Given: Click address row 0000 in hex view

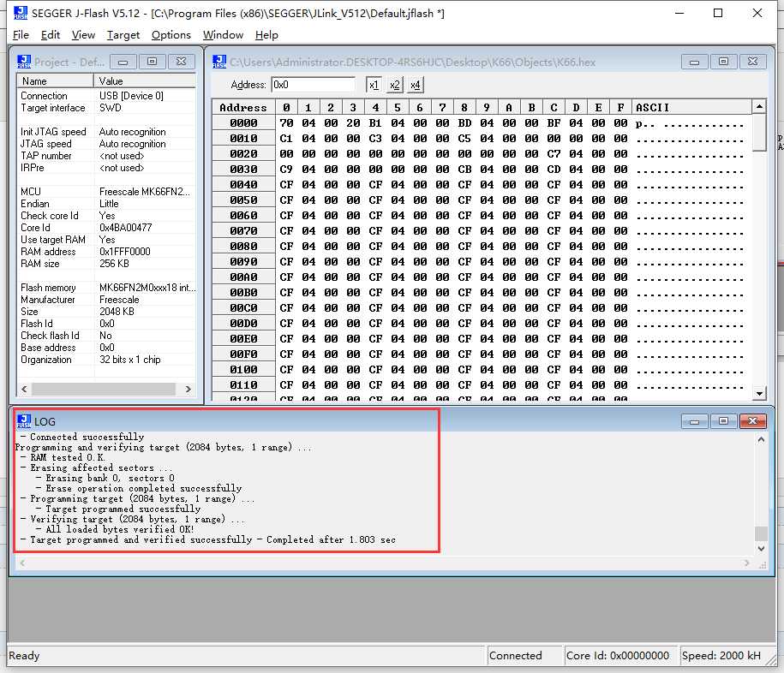Looking at the screenshot, I should coord(243,123).
